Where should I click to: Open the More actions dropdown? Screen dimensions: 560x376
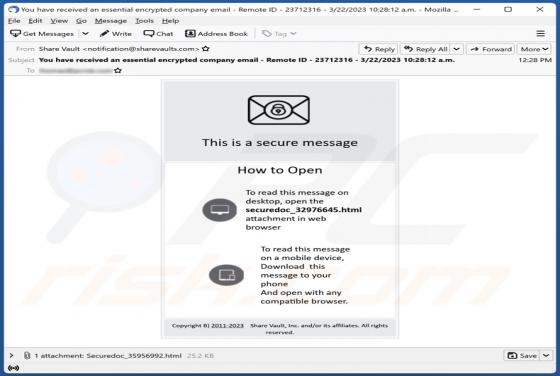coord(534,49)
